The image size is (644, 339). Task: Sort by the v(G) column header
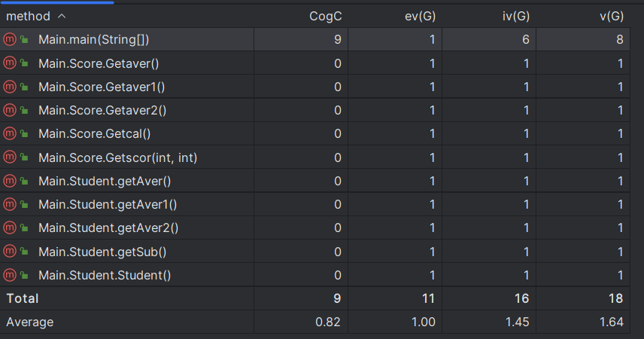[x=612, y=16]
